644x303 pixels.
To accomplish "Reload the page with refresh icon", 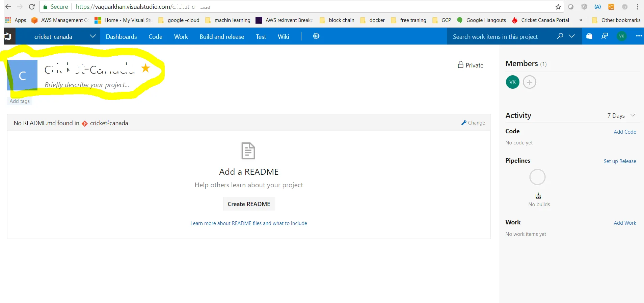I will tap(32, 7).
